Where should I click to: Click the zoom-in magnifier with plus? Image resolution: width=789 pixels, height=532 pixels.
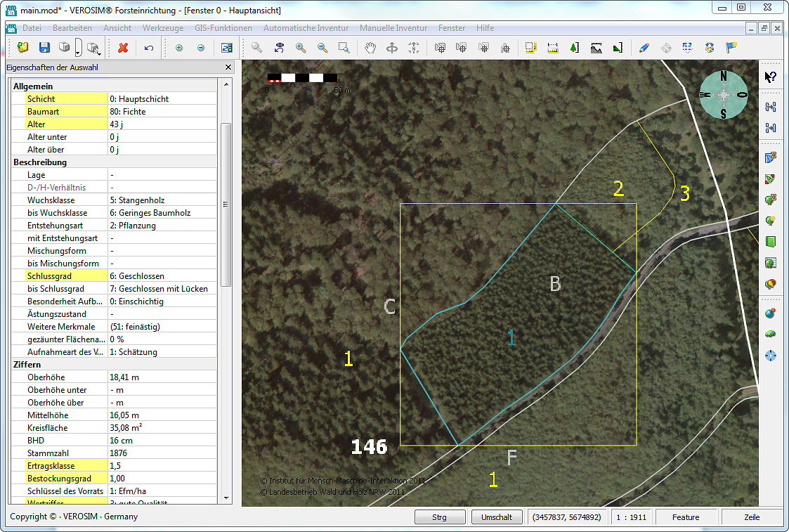pos(301,48)
